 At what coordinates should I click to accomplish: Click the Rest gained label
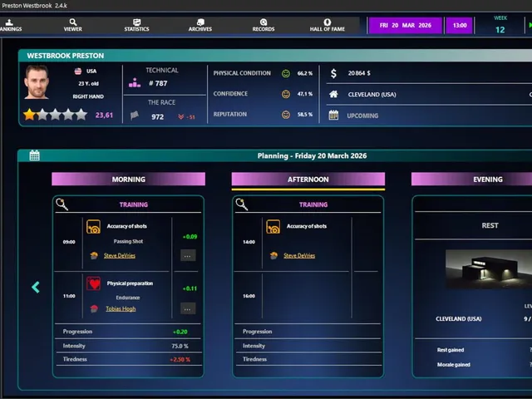point(451,350)
